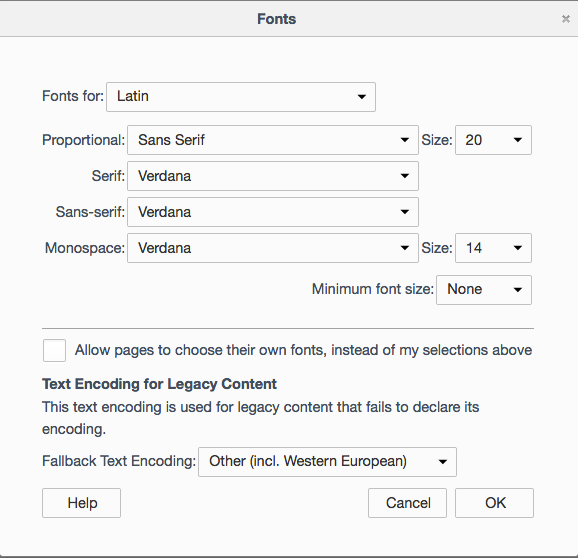Enable Allow pages to choose their own fonts
The image size is (578, 558).
point(54,350)
